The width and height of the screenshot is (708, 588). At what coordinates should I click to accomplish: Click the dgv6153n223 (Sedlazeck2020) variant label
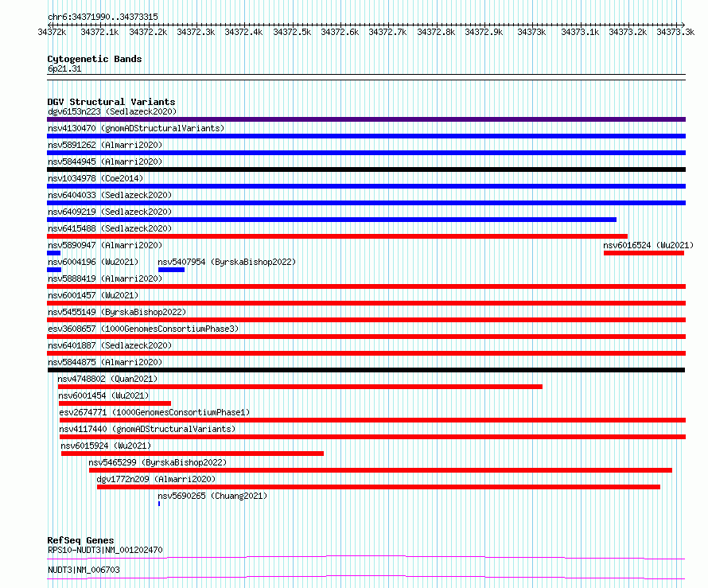pyautogui.click(x=112, y=111)
